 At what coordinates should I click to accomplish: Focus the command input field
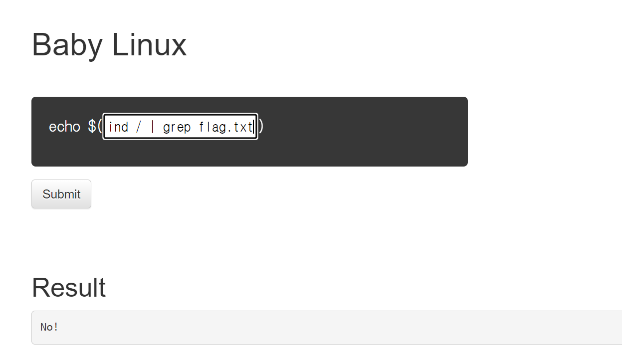(x=180, y=127)
